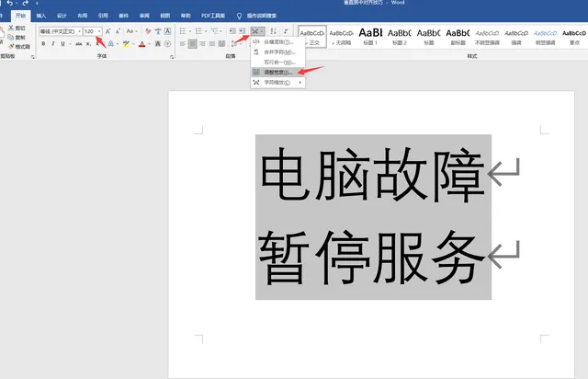Toggle left text alignment

coord(183,44)
